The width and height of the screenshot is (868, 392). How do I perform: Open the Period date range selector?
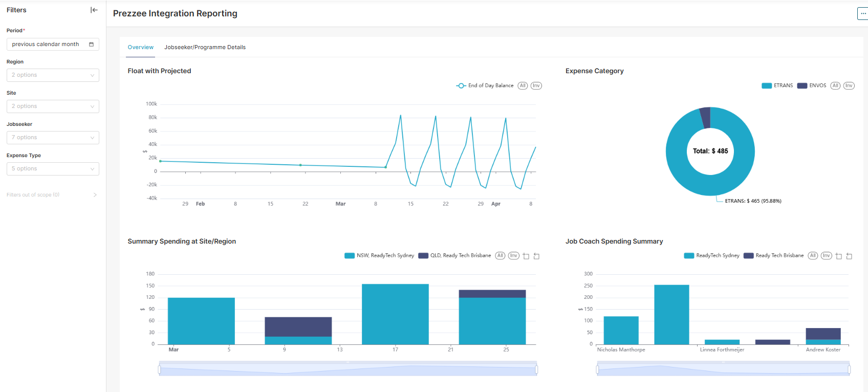(x=53, y=45)
